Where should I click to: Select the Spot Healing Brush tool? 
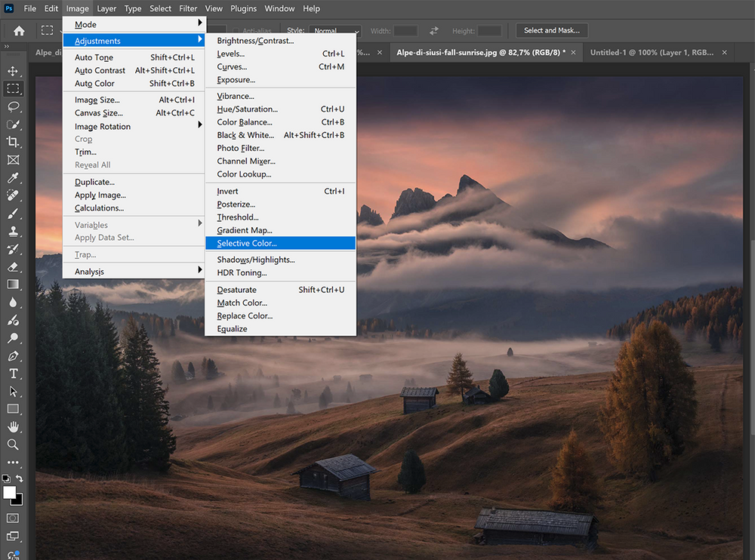point(13,195)
